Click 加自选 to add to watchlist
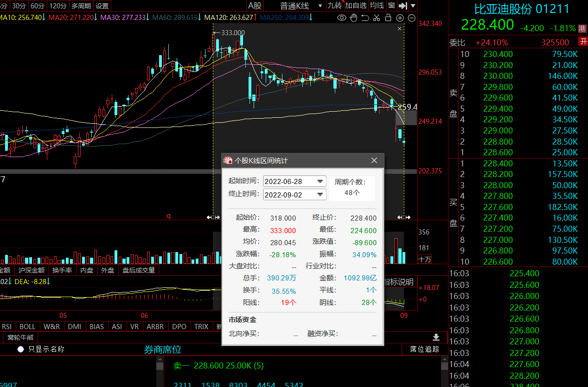 [x=356, y=6]
